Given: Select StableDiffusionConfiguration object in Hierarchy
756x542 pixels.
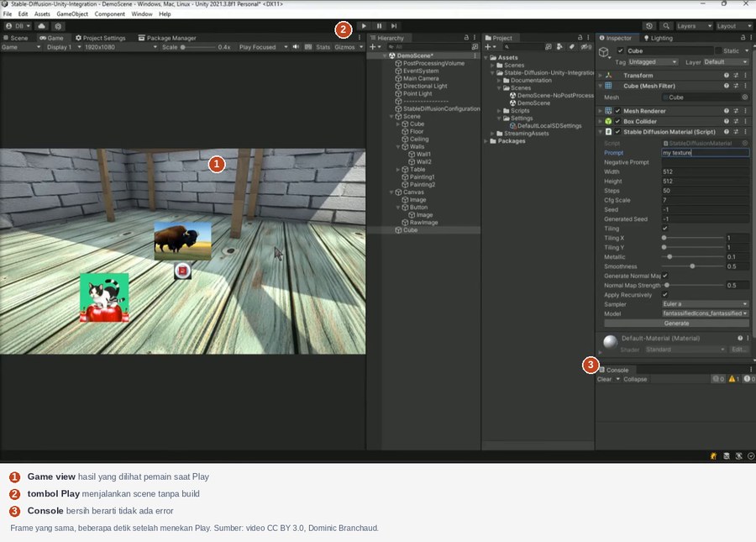Looking at the screenshot, I should coord(438,108).
